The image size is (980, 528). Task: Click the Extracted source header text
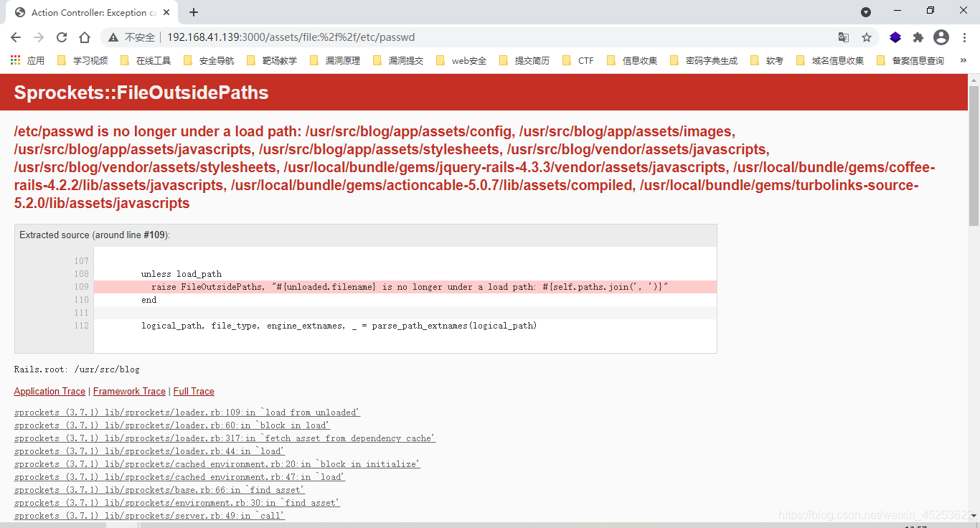pos(95,235)
